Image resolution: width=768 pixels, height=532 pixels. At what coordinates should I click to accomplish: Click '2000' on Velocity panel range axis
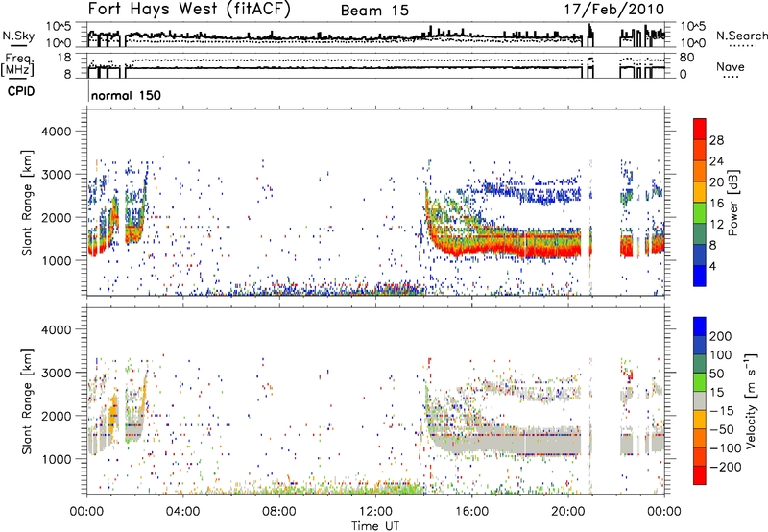pos(56,416)
